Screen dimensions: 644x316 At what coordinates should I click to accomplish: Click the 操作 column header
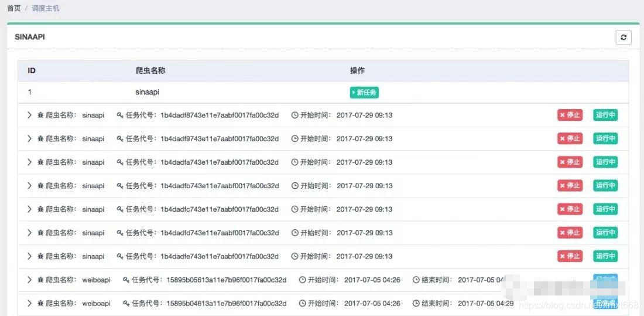point(357,71)
